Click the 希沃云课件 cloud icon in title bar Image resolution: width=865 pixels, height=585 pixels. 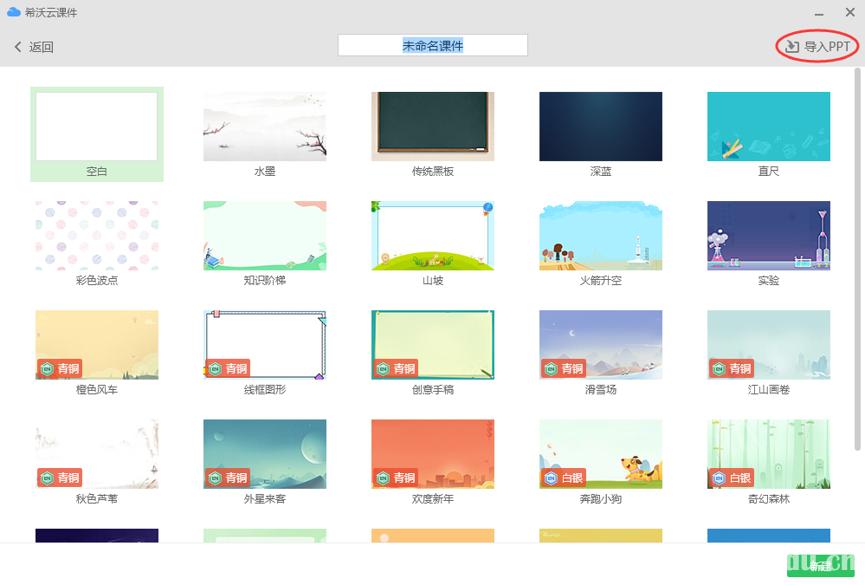pos(15,13)
